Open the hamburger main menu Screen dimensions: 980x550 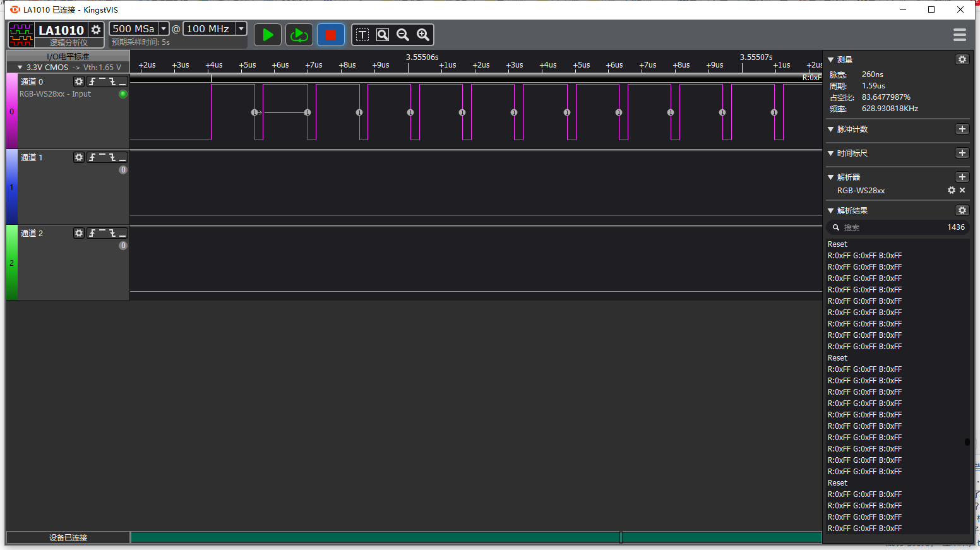[960, 35]
